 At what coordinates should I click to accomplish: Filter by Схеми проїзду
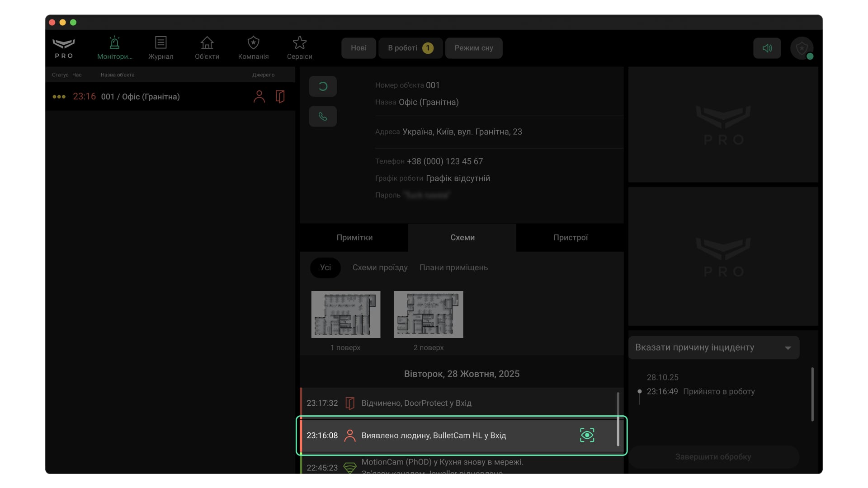(380, 267)
